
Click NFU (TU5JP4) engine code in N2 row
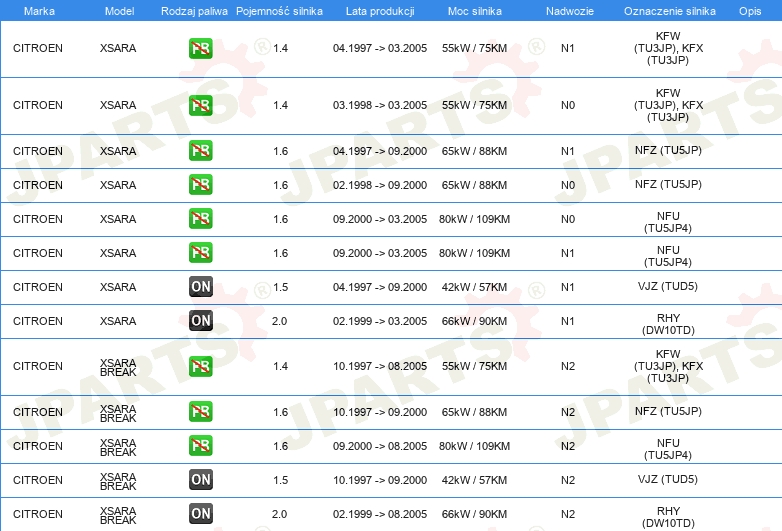(x=668, y=449)
